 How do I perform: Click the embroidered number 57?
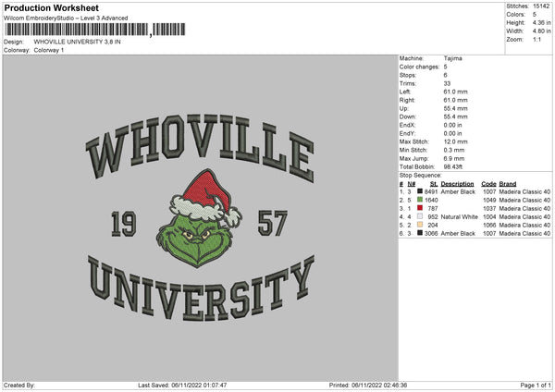click(273, 223)
